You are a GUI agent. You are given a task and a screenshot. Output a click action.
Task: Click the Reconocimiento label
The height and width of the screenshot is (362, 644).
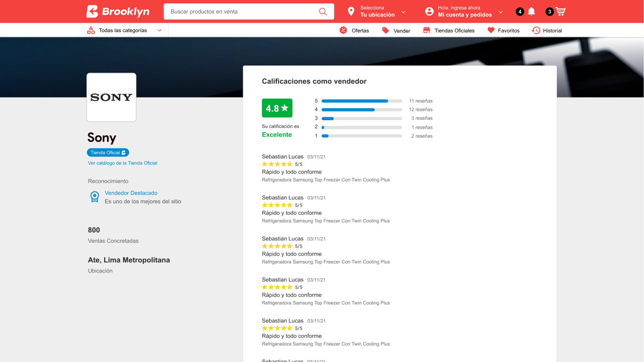point(108,181)
